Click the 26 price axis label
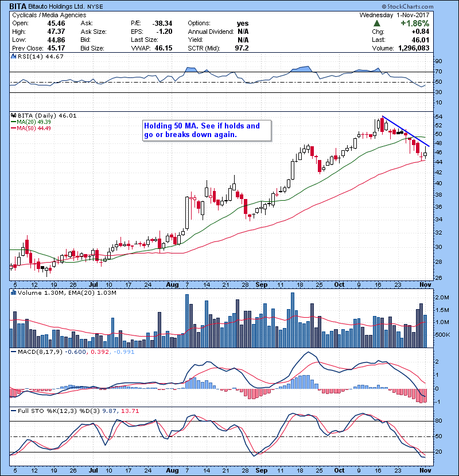The image size is (459, 476). pyautogui.click(x=438, y=278)
